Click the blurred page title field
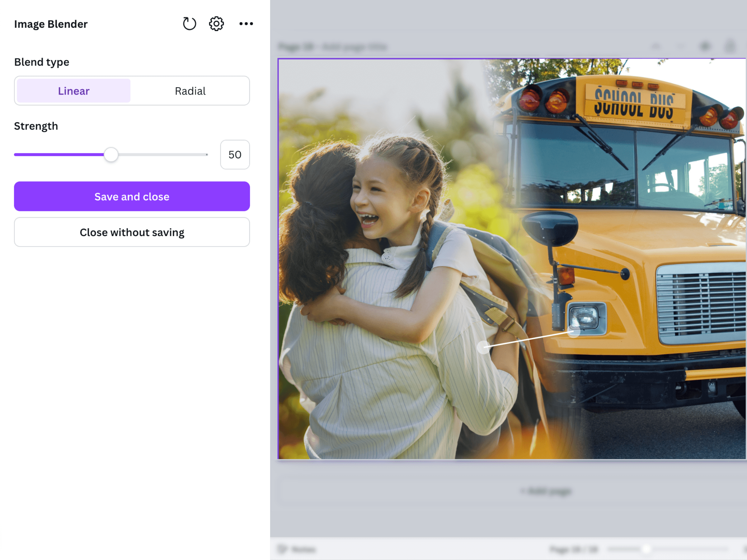 coord(354,47)
